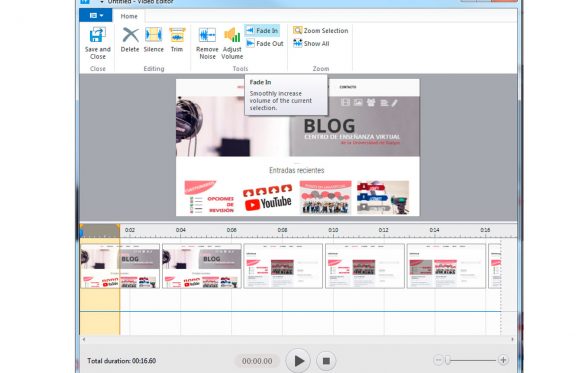Start playback with the Play button

tap(298, 360)
